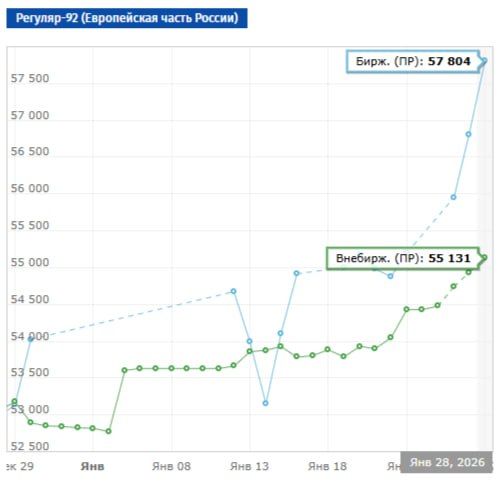Click the 57 500 y-axis label
The height and width of the screenshot is (486, 501).
click(30, 79)
